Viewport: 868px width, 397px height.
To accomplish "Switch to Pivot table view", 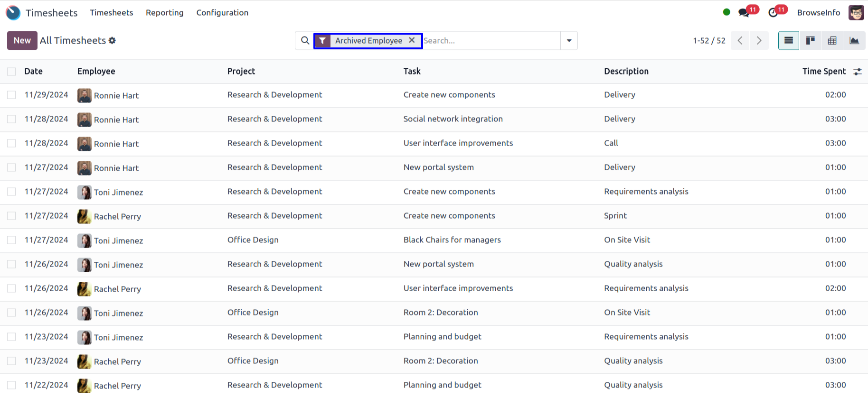I will click(x=832, y=41).
